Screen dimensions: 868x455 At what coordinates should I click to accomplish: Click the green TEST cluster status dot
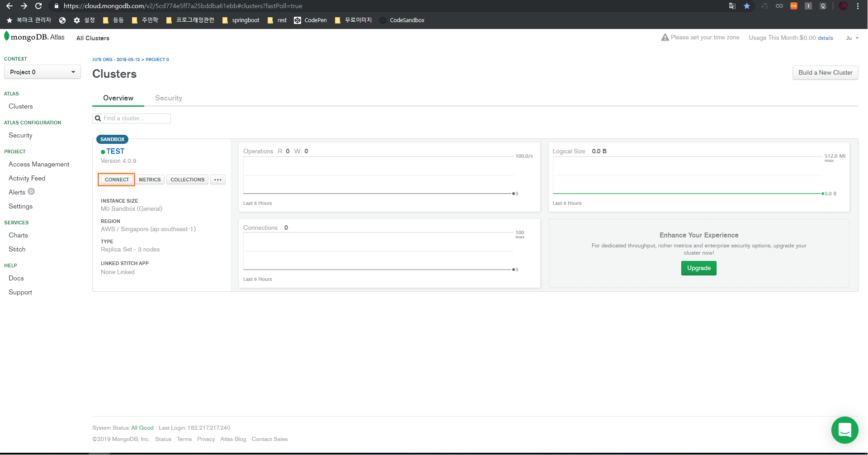(x=103, y=152)
